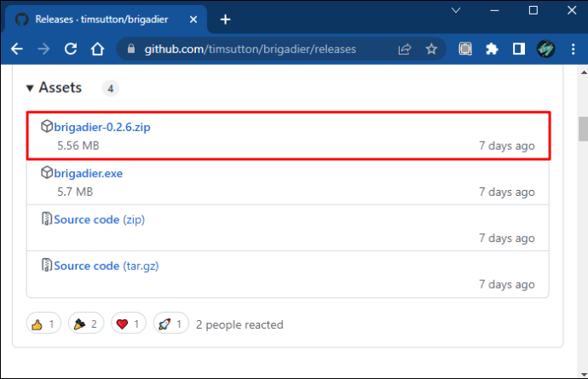Download the brigadier.exe file
Image resolution: width=588 pixels, height=379 pixels.
(x=88, y=173)
